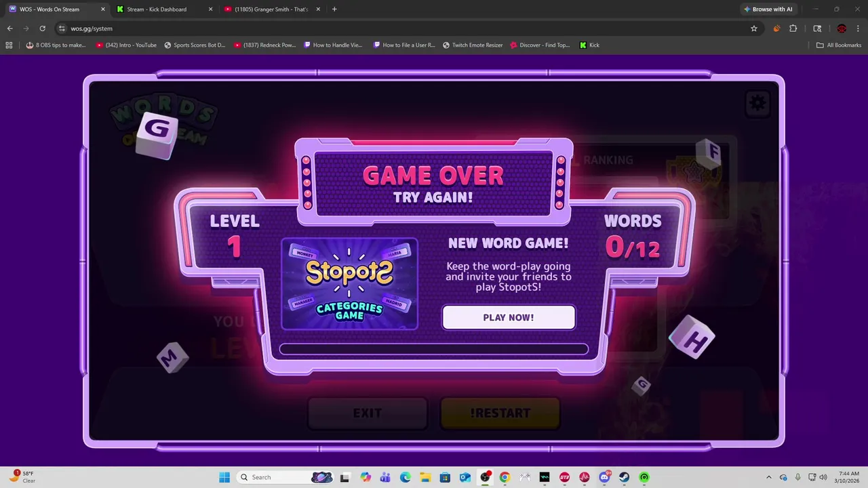
Task: Open the Windows Start menu
Action: point(224,477)
